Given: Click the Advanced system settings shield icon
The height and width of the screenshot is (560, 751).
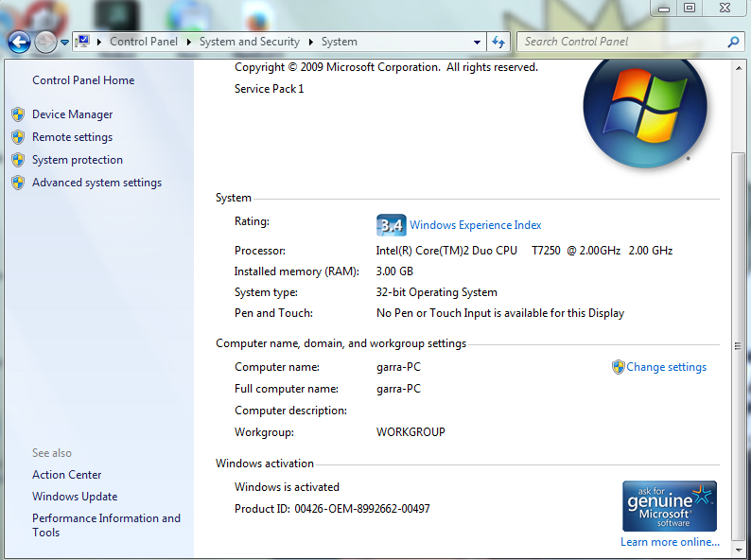Looking at the screenshot, I should point(18,183).
